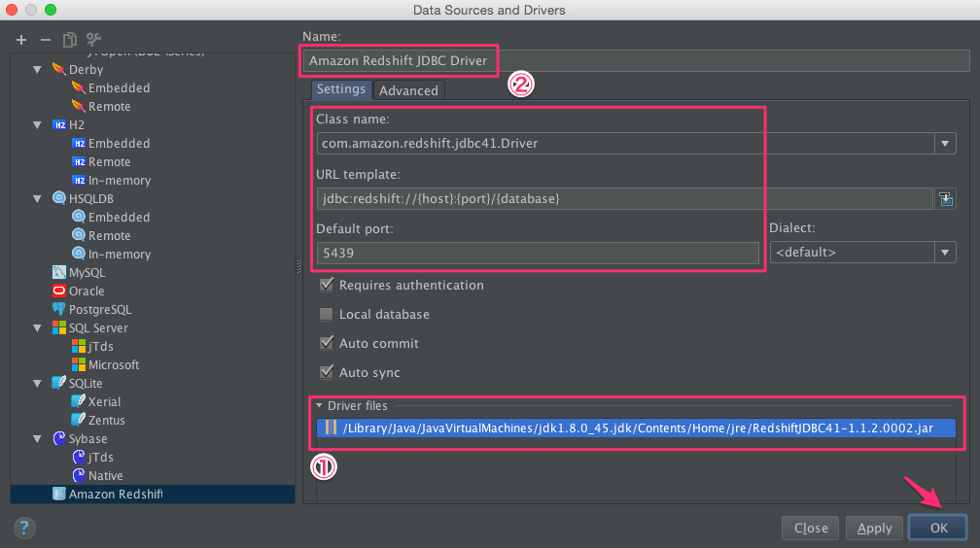Toggle Auto sync checkbox

(327, 372)
